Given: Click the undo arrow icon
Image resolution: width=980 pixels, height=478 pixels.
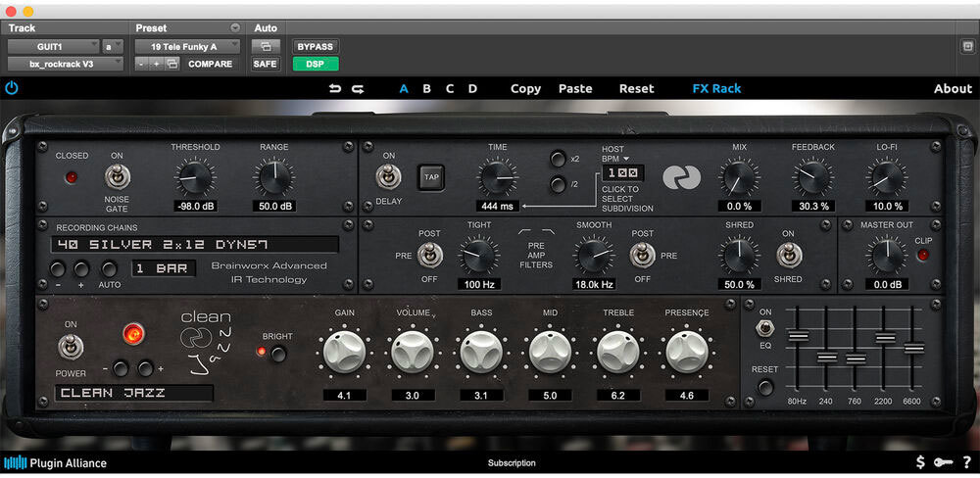Looking at the screenshot, I should coord(335,88).
